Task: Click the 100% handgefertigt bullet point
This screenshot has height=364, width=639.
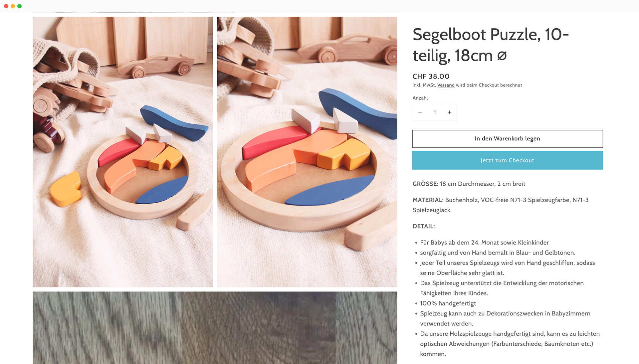Action: click(448, 303)
